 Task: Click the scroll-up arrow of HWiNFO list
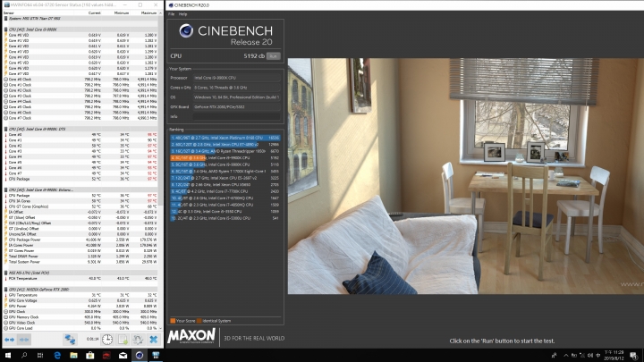pos(161,13)
